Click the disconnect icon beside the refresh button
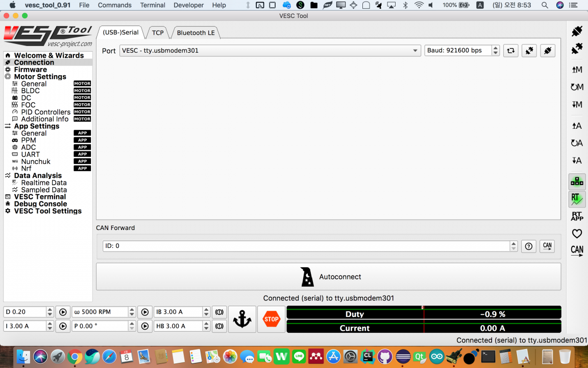This screenshot has width=588, height=368. tap(529, 51)
